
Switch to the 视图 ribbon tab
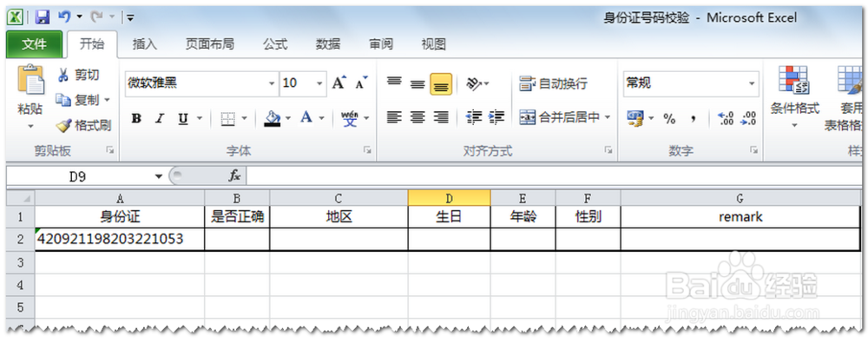[x=433, y=44]
